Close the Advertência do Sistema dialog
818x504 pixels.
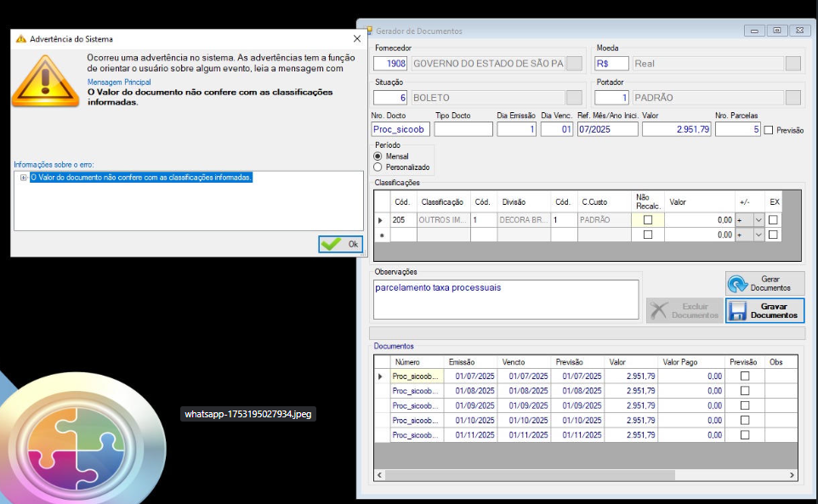(x=357, y=38)
